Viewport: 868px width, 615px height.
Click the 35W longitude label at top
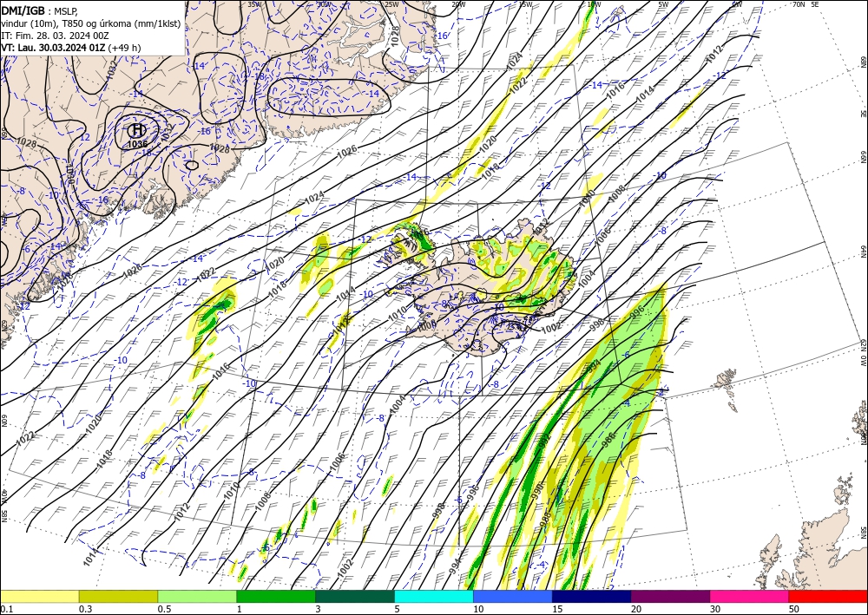coord(254,3)
